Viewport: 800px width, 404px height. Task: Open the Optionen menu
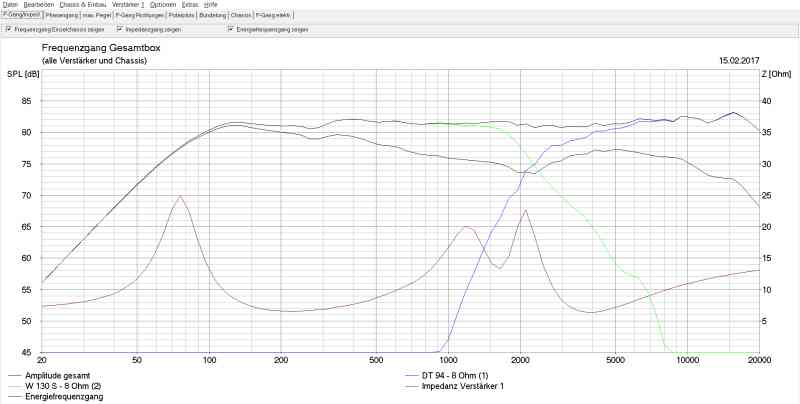163,4
